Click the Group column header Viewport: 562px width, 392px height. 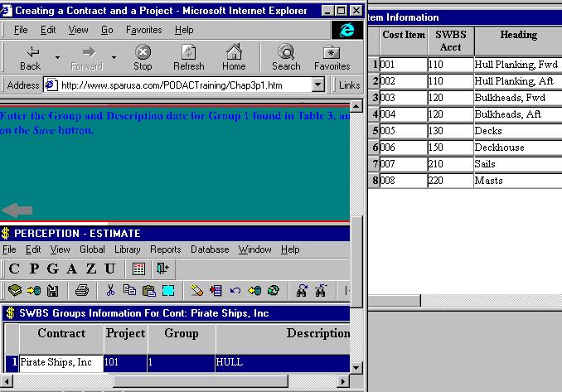click(182, 339)
